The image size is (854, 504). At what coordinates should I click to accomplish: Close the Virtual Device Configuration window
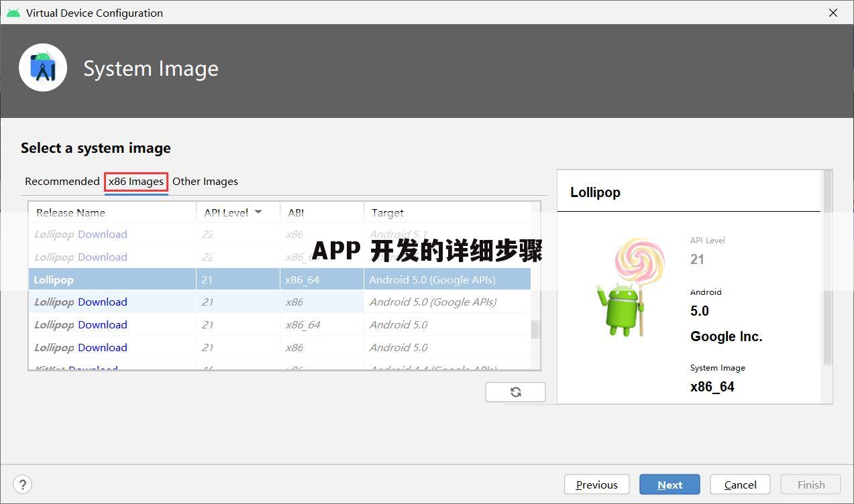(833, 13)
